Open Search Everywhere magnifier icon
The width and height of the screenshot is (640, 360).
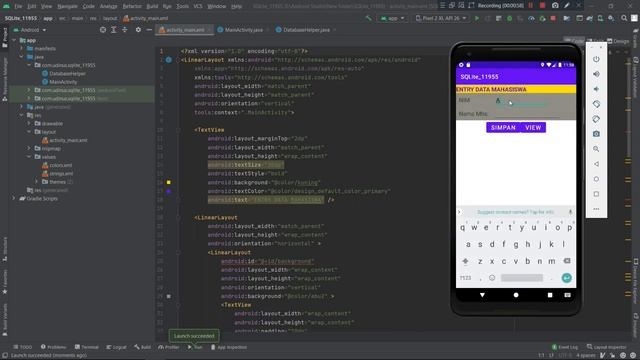click(624, 18)
